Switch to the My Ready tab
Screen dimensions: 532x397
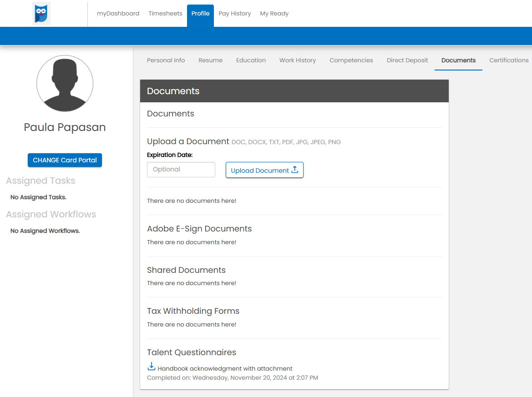coord(274,14)
